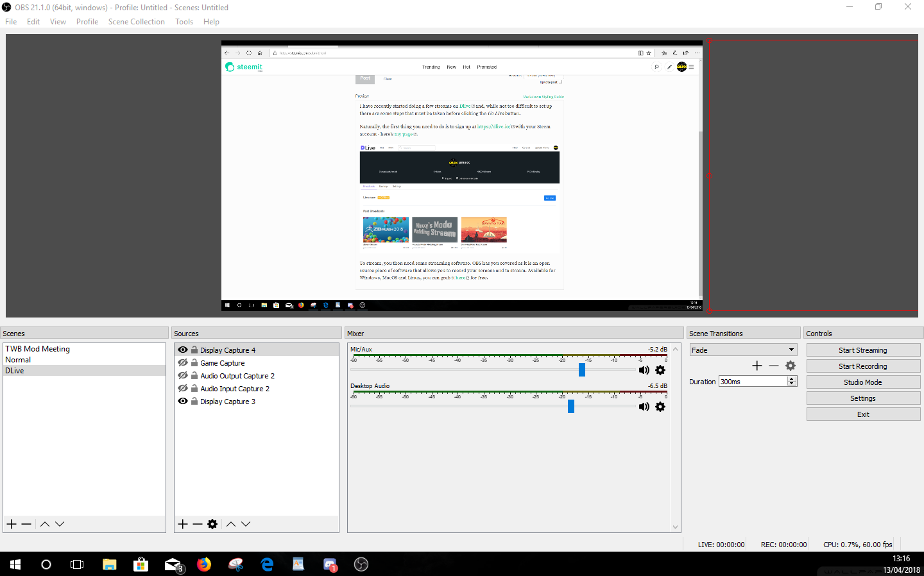Open Settings from Controls
The image size is (924, 576).
tap(863, 398)
